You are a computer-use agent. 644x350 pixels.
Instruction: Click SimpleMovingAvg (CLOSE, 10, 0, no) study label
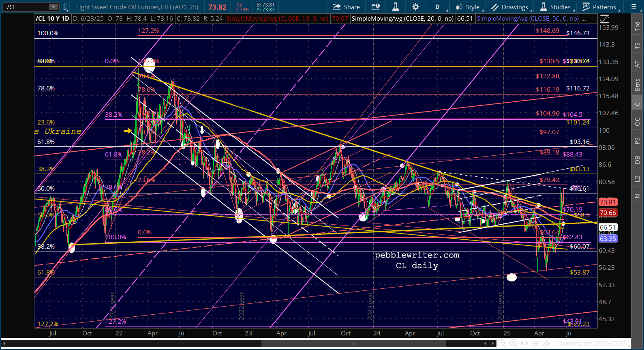278,19
